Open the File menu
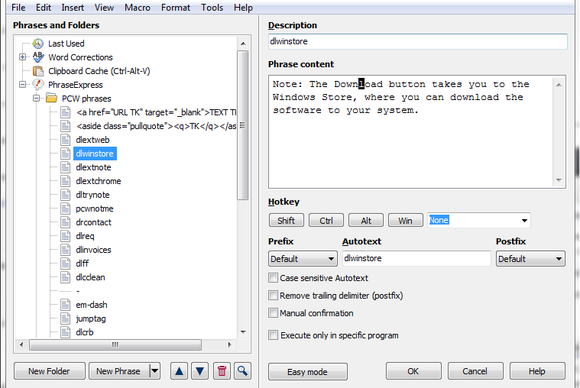Screen dimensions: 580x388 pyautogui.click(x=18, y=7)
